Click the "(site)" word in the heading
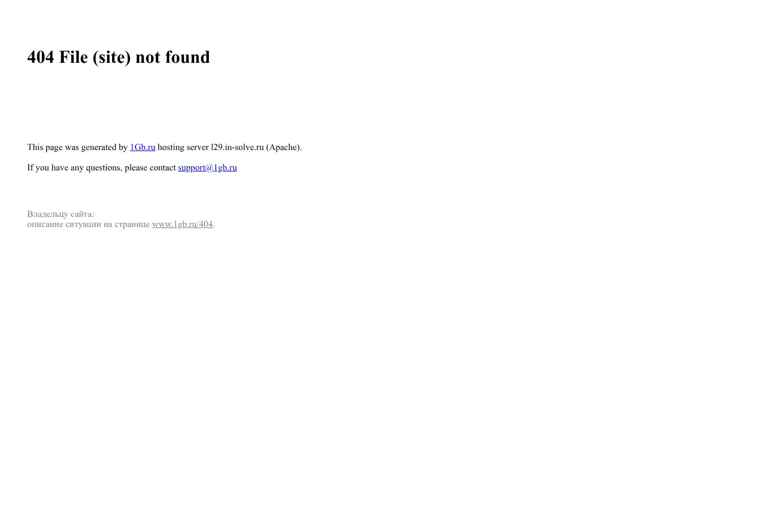Screen dimensions: 764x532 tap(111, 57)
